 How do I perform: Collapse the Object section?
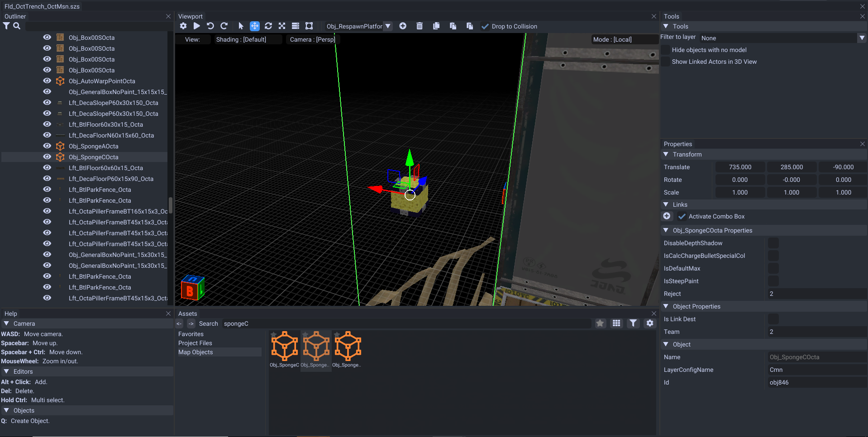666,344
